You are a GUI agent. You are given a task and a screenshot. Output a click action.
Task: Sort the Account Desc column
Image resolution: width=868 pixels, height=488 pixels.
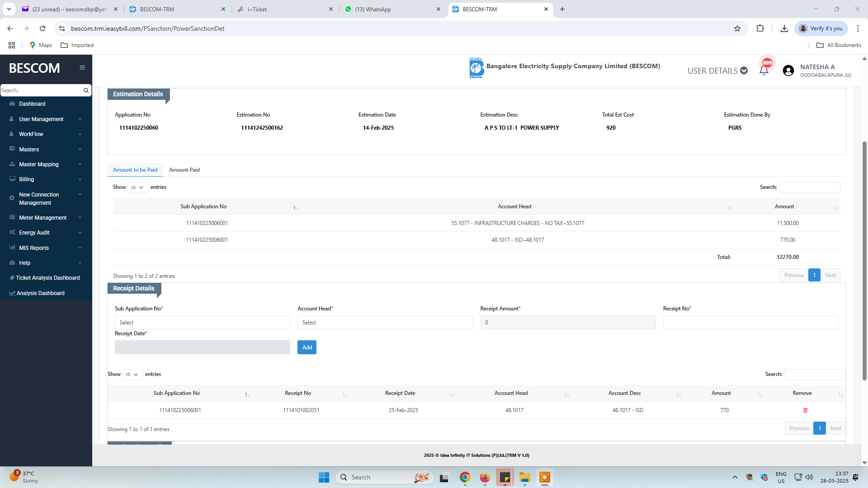[679, 394]
